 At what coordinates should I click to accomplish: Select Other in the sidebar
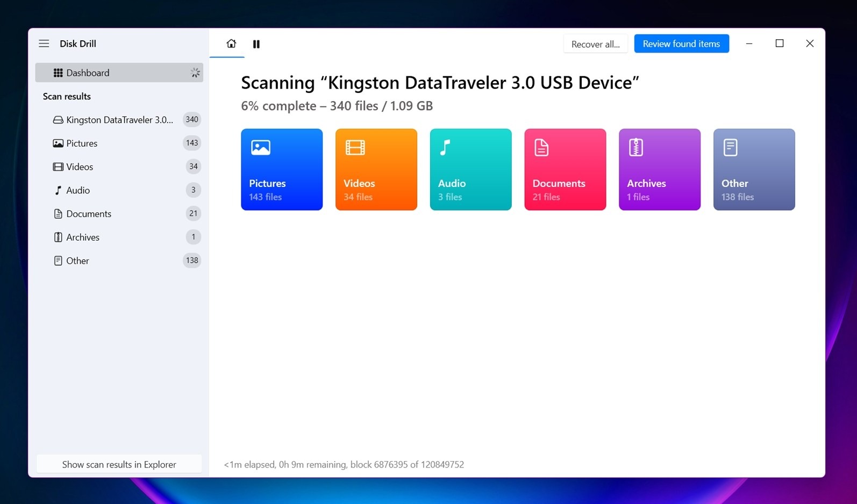119,261
